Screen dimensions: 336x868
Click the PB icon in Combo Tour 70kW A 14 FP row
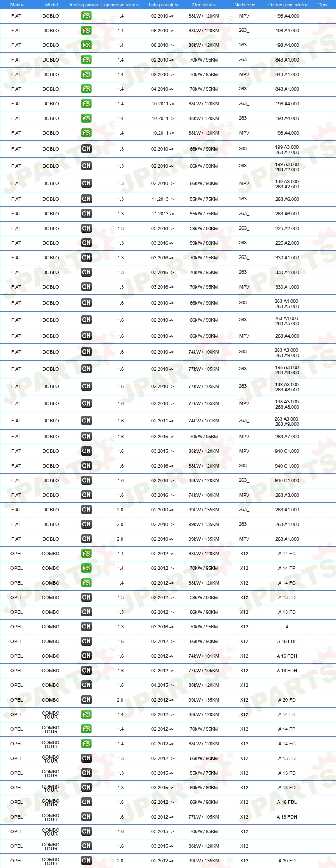[x=86, y=729]
